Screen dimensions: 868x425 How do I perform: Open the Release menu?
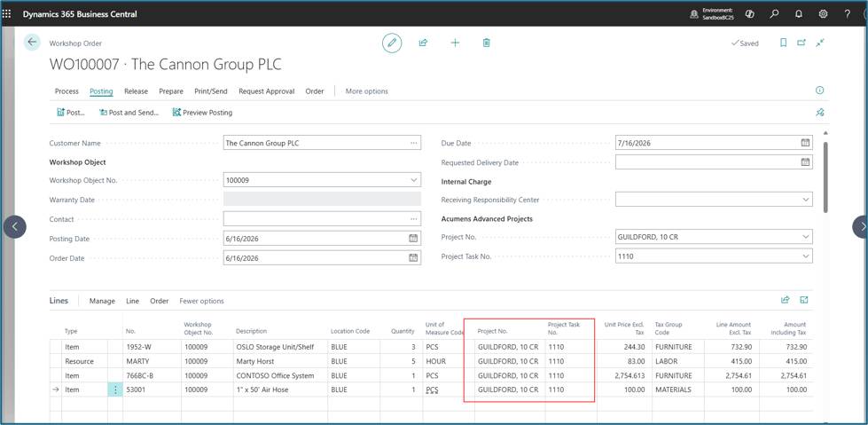pos(136,91)
